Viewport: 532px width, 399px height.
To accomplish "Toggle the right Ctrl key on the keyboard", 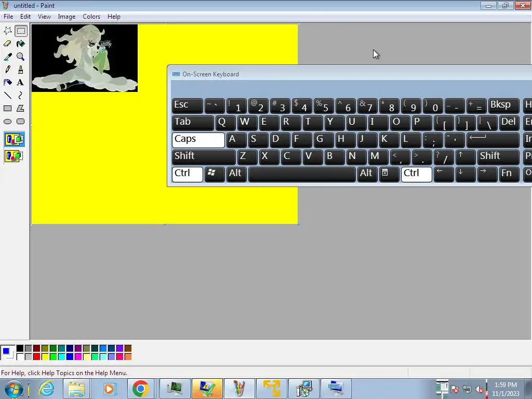I will point(416,175).
